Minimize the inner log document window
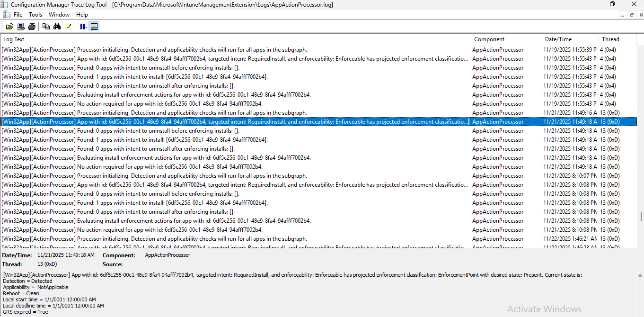This screenshot has height=317, width=644. click(x=624, y=15)
